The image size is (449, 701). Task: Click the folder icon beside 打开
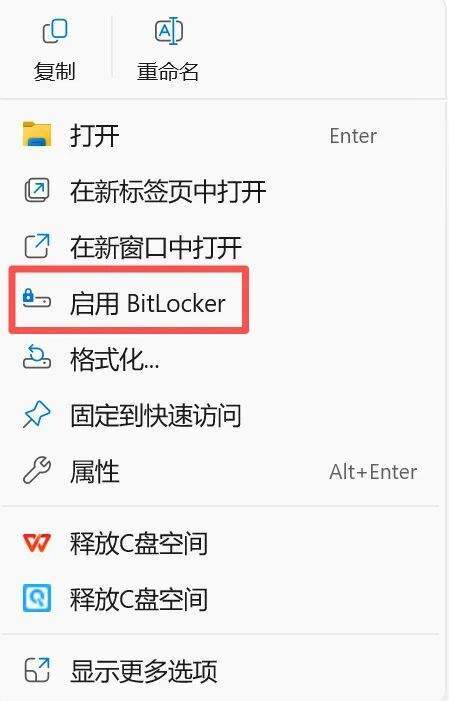(x=37, y=135)
